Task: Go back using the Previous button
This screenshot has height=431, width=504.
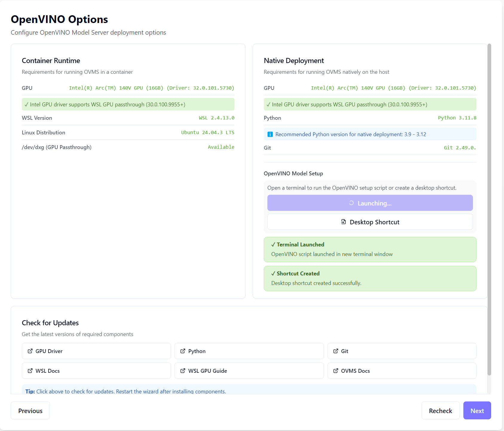Action: (x=30, y=410)
